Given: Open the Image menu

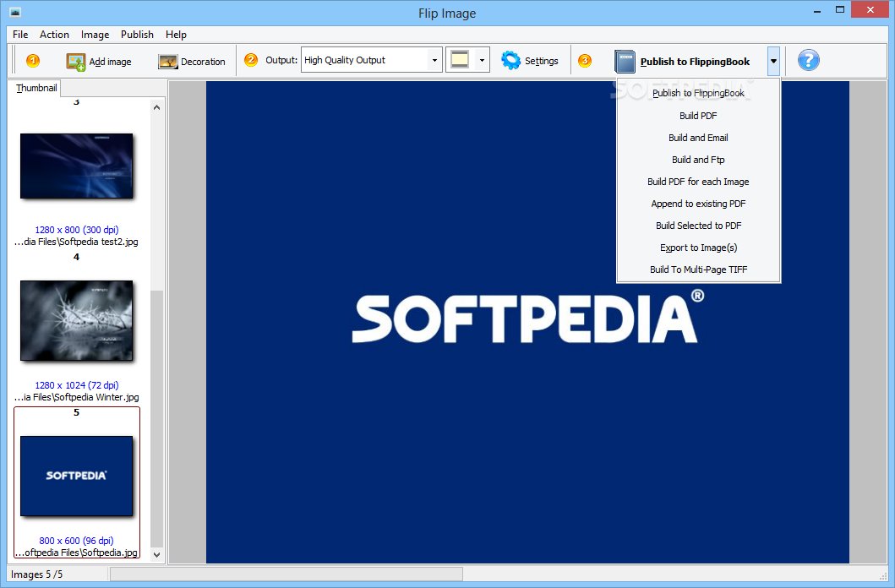Looking at the screenshot, I should pyautogui.click(x=95, y=35).
